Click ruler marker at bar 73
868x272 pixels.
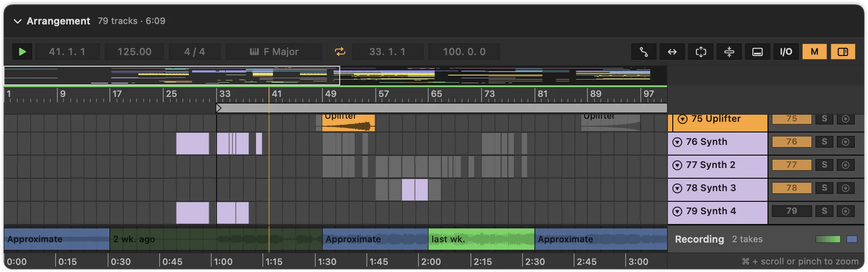tap(489, 94)
